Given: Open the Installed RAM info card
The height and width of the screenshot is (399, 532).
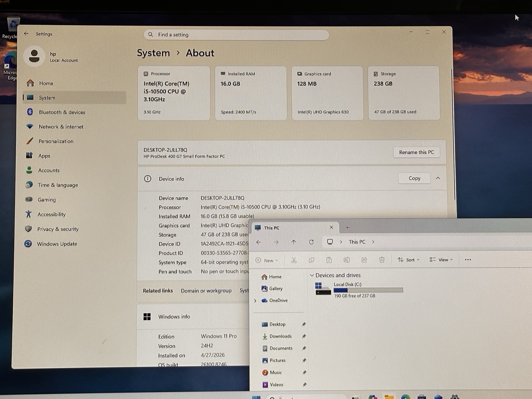Looking at the screenshot, I should (x=251, y=93).
